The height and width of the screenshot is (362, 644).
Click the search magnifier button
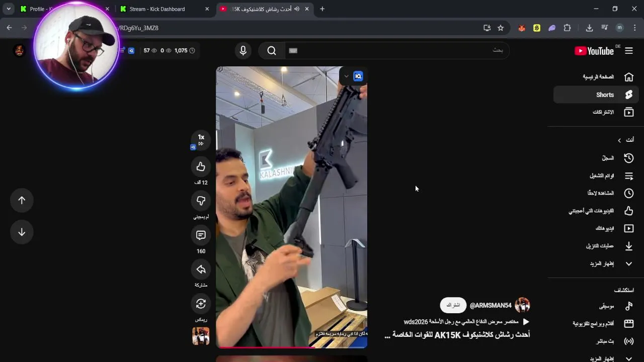pos(272,50)
